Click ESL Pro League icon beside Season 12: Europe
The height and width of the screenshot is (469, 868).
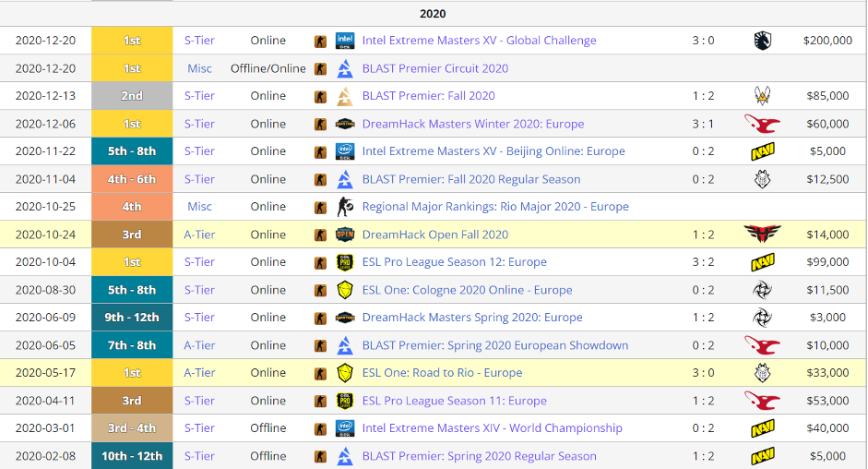point(345,262)
